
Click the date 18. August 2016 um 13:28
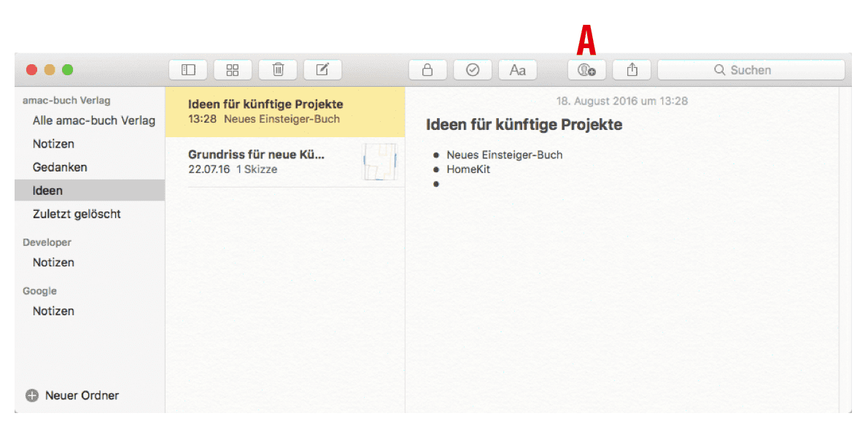pos(622,101)
